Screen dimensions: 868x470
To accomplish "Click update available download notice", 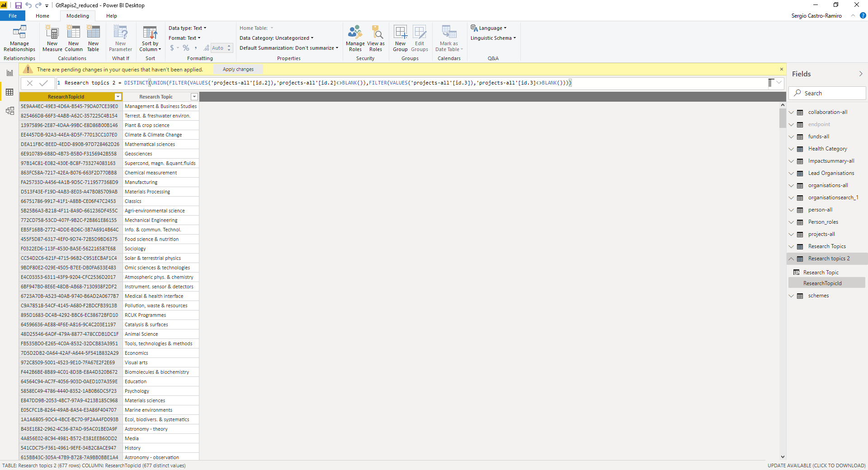I will [816, 465].
